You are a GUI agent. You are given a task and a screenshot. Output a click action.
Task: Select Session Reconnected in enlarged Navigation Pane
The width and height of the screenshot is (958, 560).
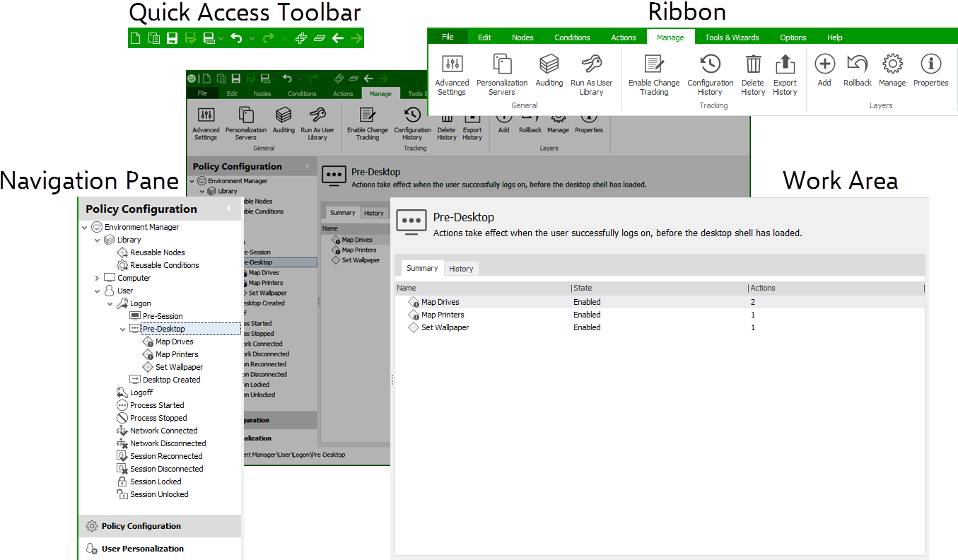click(x=166, y=456)
